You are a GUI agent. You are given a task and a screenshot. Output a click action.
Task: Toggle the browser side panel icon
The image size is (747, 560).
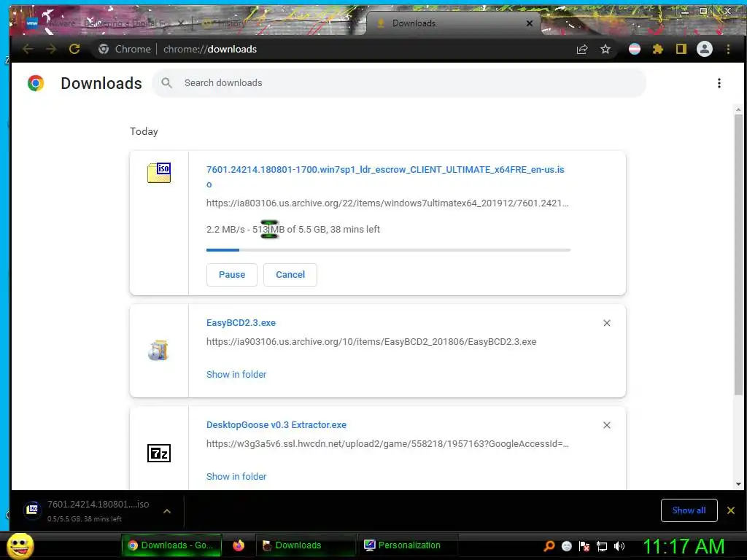pyautogui.click(x=681, y=49)
